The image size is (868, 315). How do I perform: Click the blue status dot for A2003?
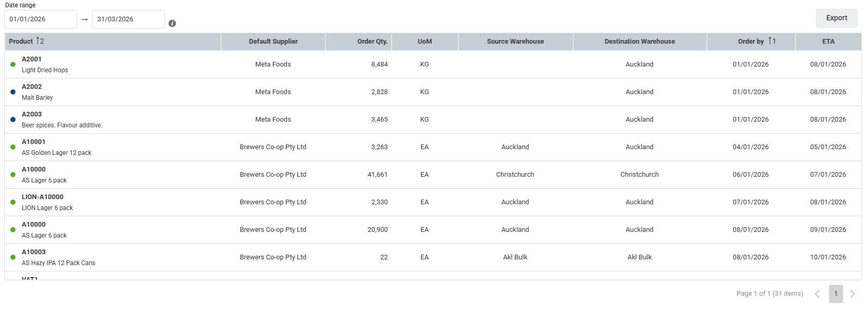[13, 120]
